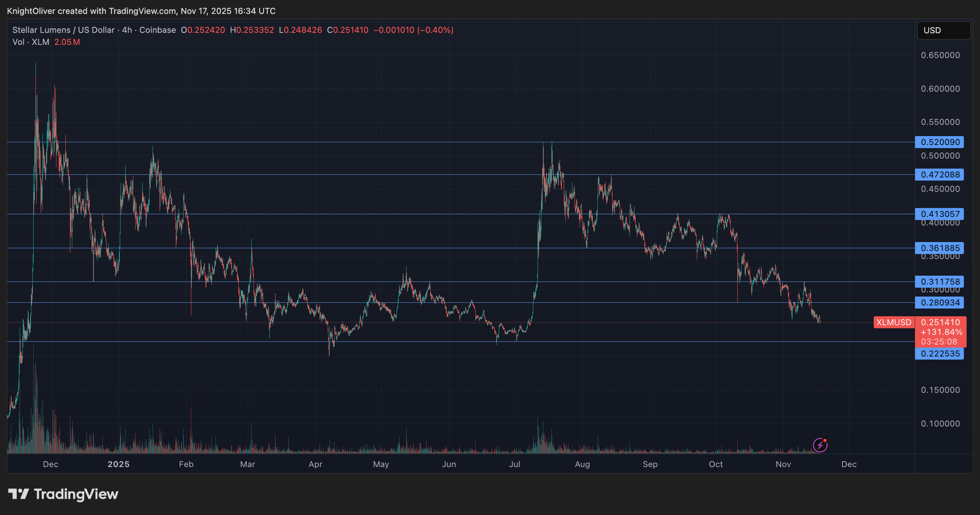Viewport: 980px width, 515px height.
Task: Select the 0.311758 blue line label
Action: pos(939,281)
